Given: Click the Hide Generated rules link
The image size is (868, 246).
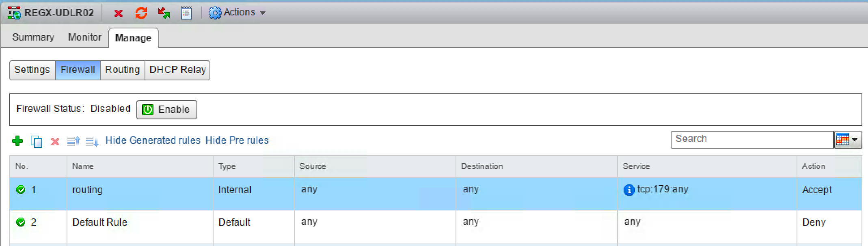Looking at the screenshot, I should click(153, 140).
